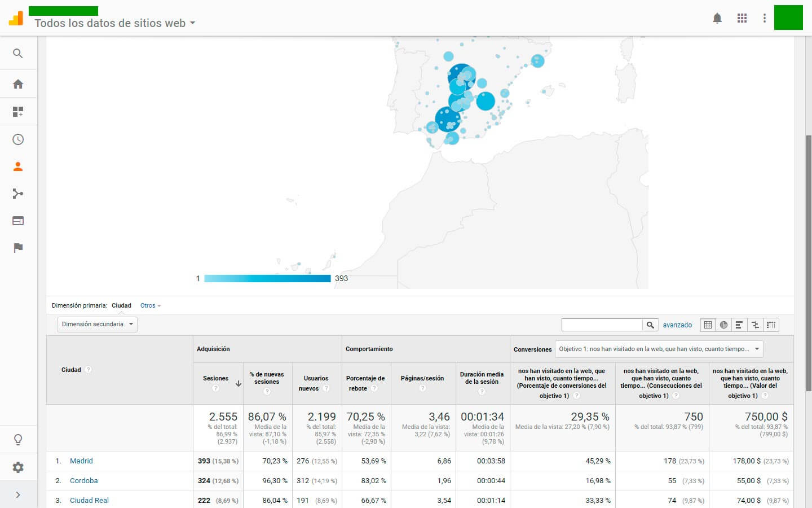Open the Todos los datos de sitios web selector
This screenshot has width=812, height=508.
point(115,23)
